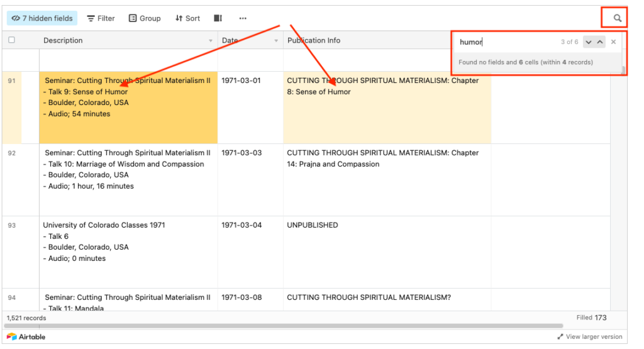Open the Sort options
The height and width of the screenshot is (349, 644).
187,18
